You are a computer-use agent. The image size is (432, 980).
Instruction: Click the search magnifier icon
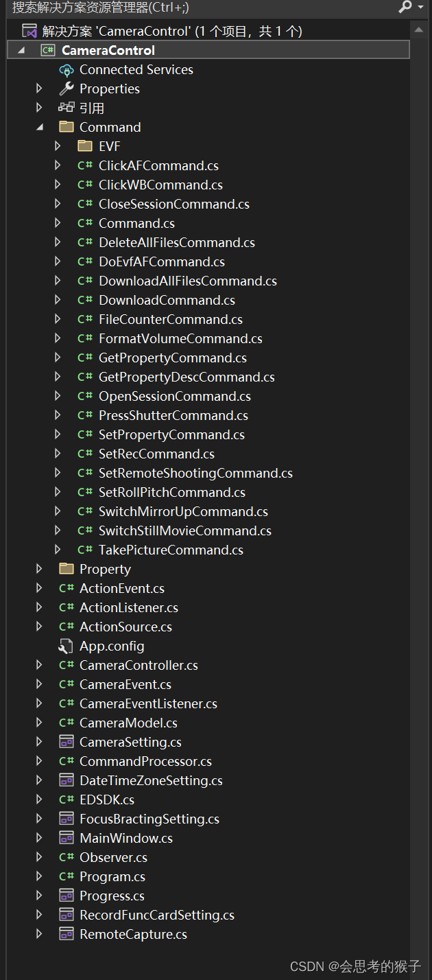pos(405,9)
